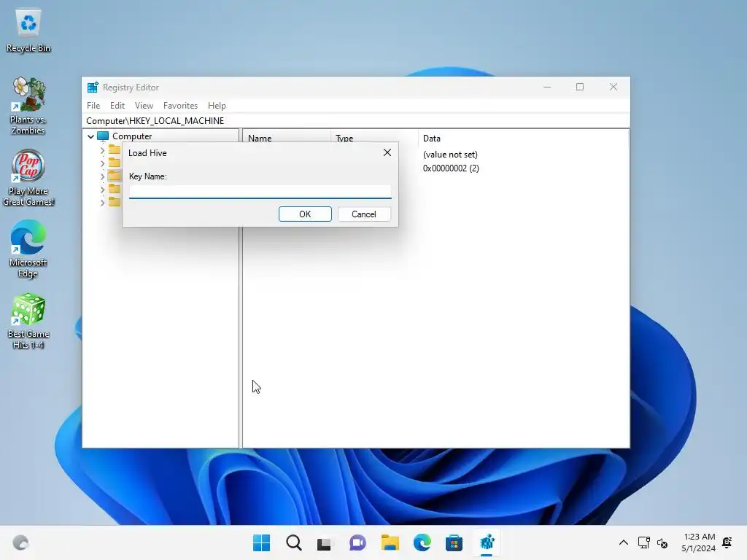Open the Favorites menu

(x=180, y=106)
